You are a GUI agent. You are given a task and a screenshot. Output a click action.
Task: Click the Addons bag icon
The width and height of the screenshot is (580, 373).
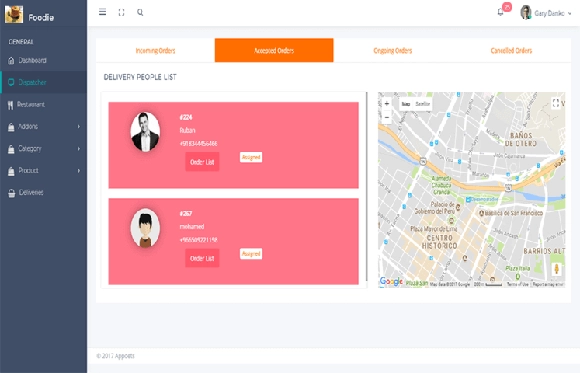tap(11, 127)
